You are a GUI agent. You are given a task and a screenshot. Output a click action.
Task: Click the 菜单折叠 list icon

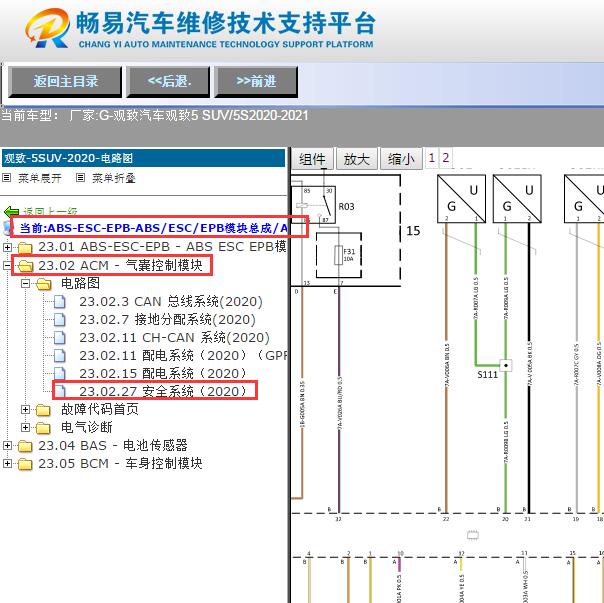(x=80, y=178)
